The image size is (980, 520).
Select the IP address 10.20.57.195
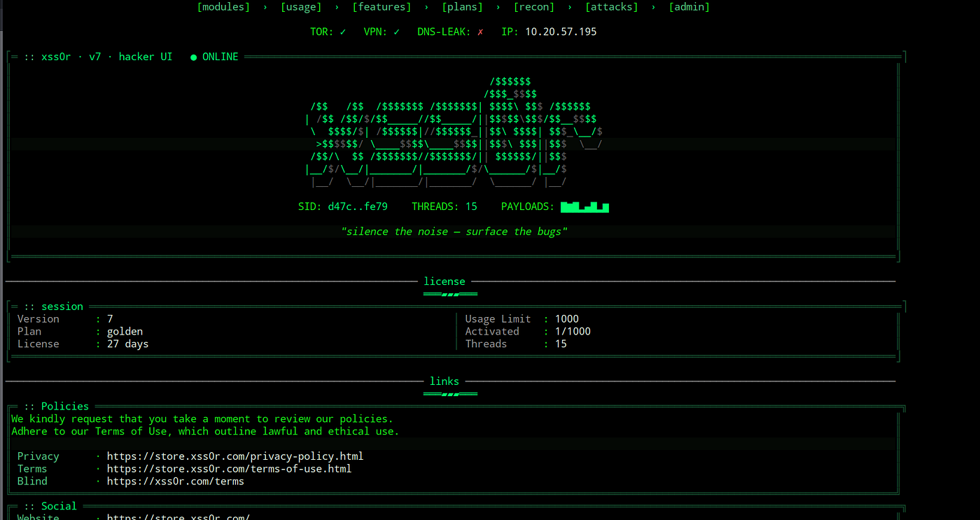pyautogui.click(x=561, y=31)
